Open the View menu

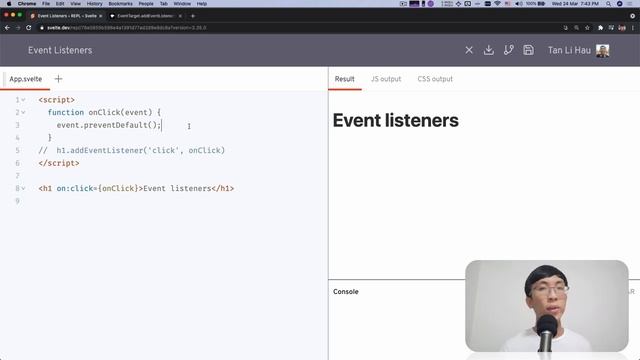pyautogui.click(x=75, y=4)
